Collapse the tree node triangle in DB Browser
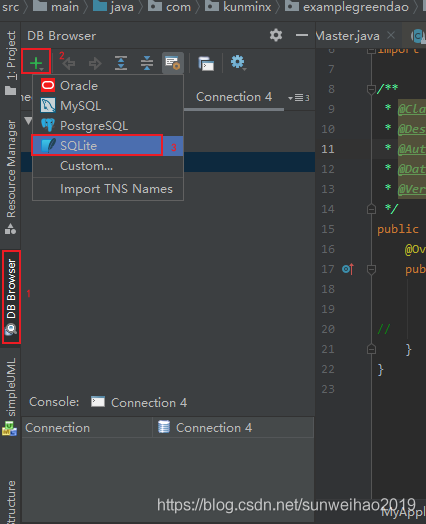Viewport: 426px width, 524px height. pos(28,120)
